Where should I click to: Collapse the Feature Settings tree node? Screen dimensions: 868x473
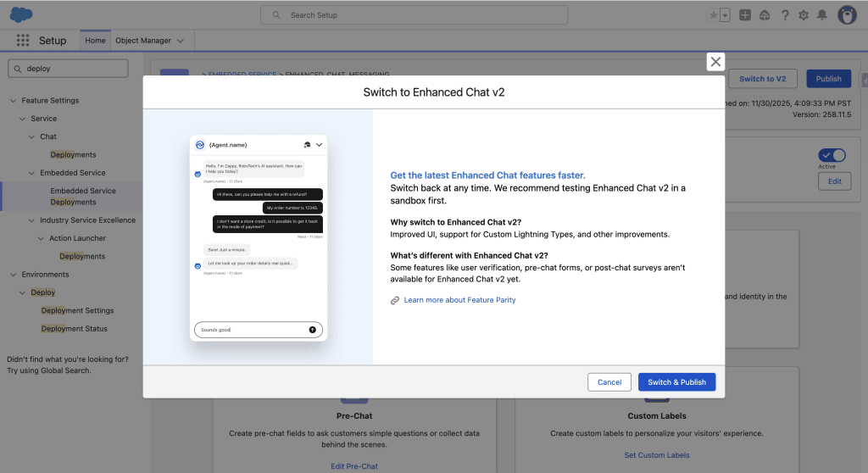click(13, 101)
